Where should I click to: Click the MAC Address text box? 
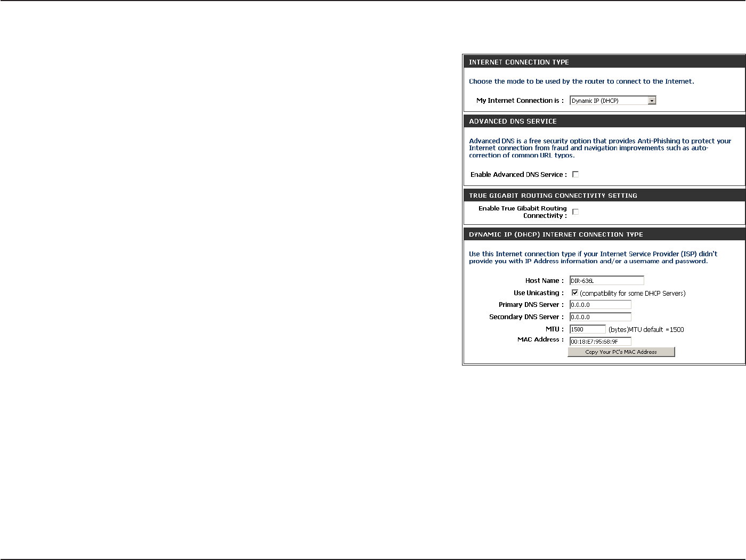[601, 342]
